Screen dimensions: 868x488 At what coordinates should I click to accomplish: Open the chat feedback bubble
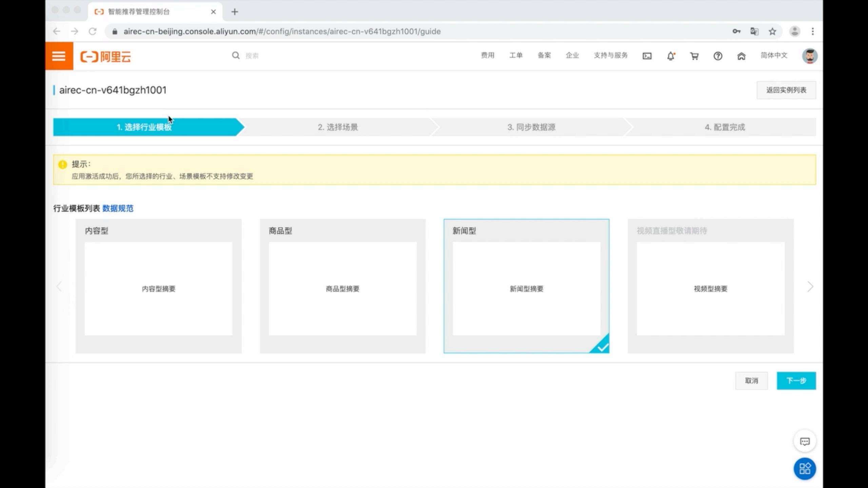(x=805, y=442)
